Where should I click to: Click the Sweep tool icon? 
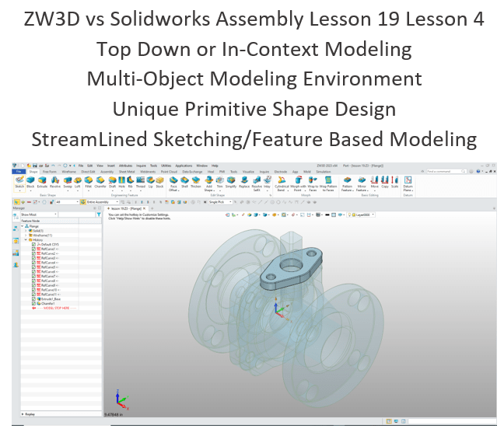point(68,182)
